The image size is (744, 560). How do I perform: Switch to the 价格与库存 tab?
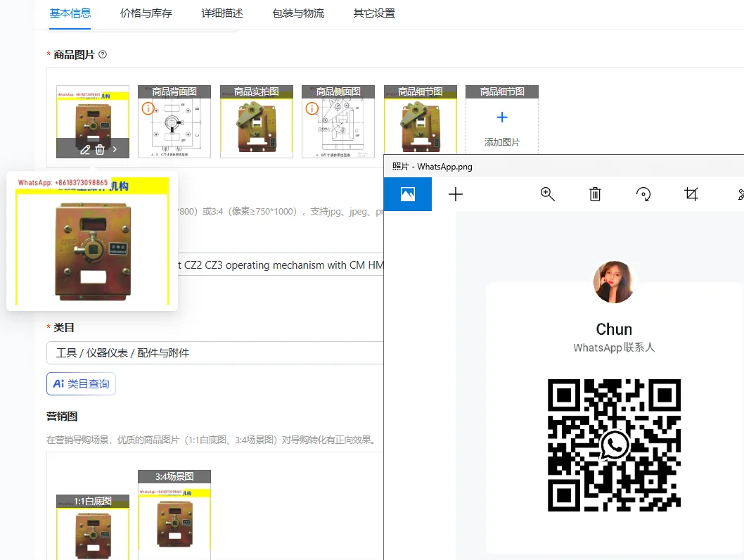[x=146, y=13]
